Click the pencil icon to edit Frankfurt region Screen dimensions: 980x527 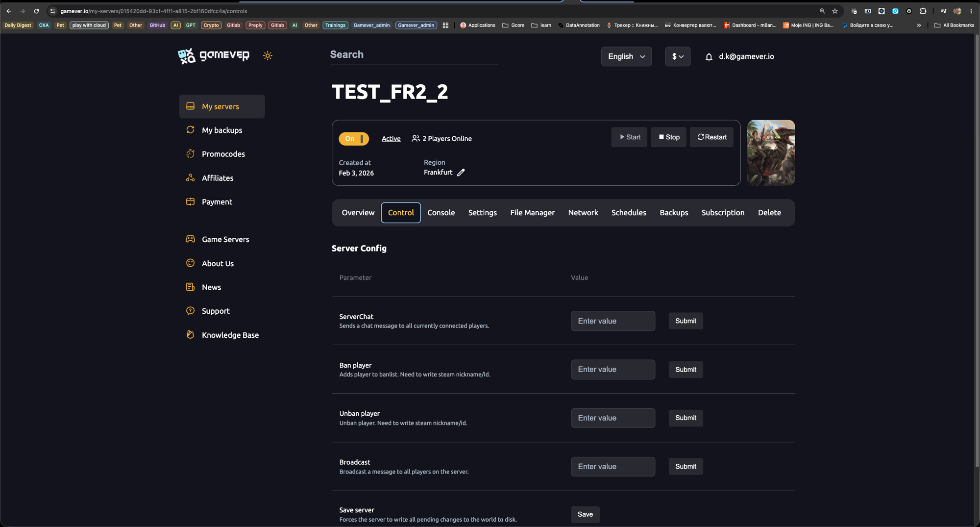pos(461,173)
